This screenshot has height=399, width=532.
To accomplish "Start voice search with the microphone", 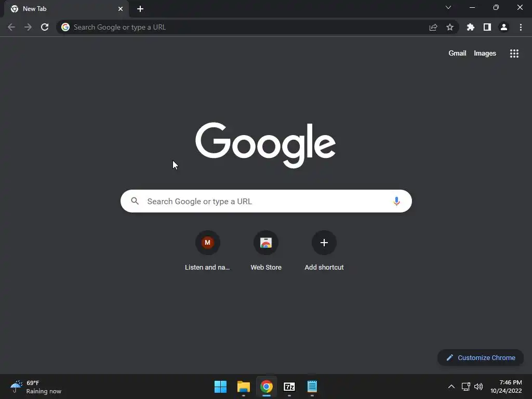I will point(396,201).
